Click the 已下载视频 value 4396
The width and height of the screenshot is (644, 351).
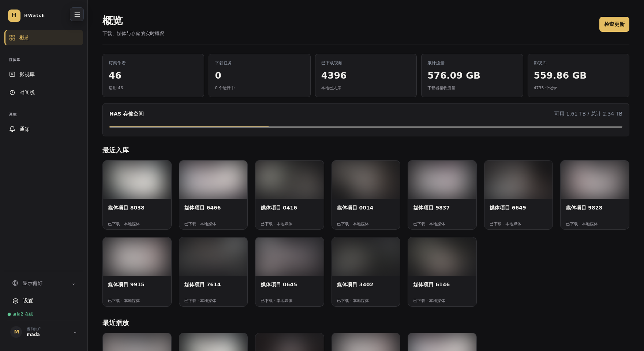pos(334,75)
